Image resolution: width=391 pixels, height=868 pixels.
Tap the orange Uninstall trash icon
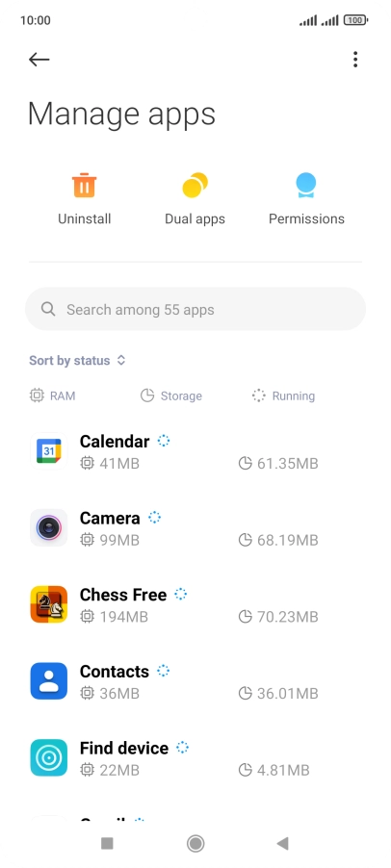(84, 186)
